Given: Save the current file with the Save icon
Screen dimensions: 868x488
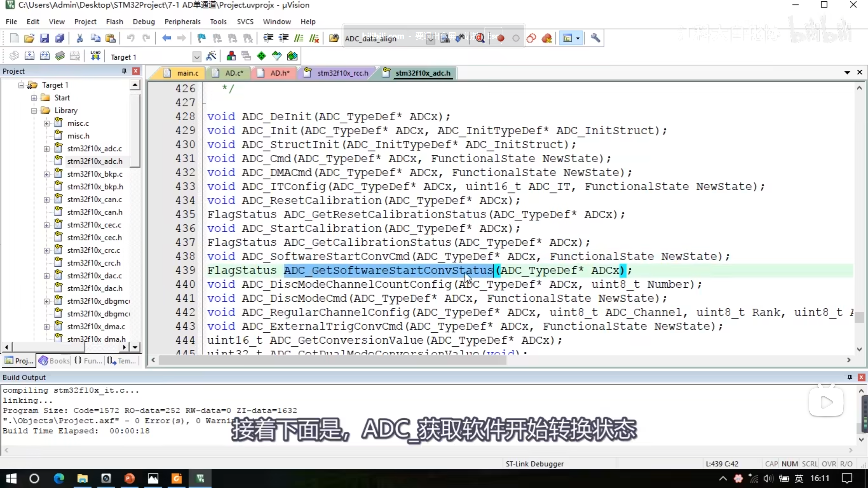Looking at the screenshot, I should click(x=44, y=38).
